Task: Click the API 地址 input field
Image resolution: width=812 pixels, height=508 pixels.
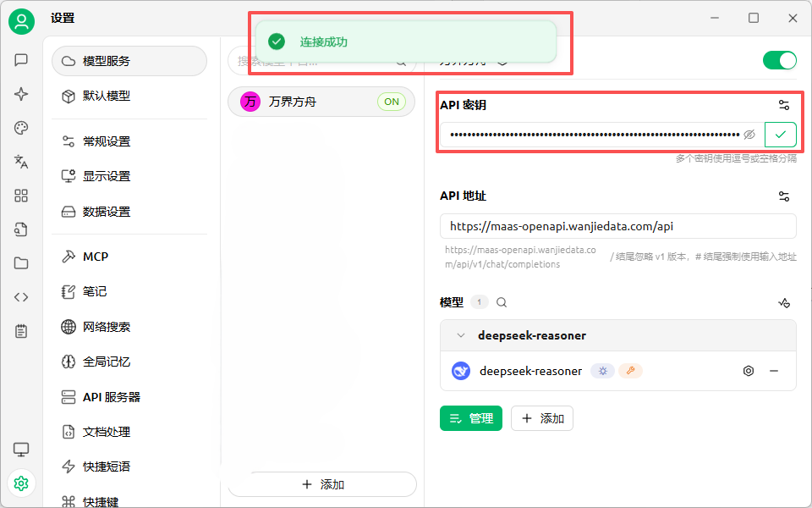Action: click(617, 226)
